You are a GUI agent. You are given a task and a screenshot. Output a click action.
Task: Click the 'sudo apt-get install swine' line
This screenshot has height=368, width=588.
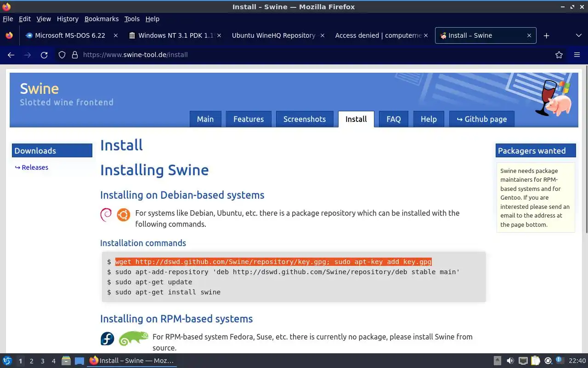pos(168,292)
